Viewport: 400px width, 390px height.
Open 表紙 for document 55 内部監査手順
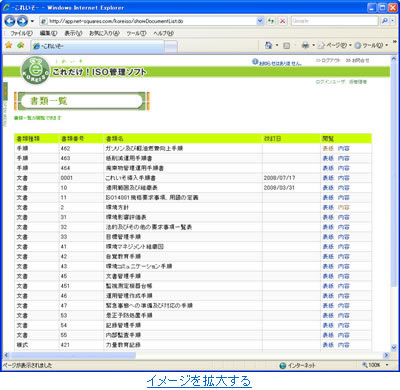pos(328,335)
